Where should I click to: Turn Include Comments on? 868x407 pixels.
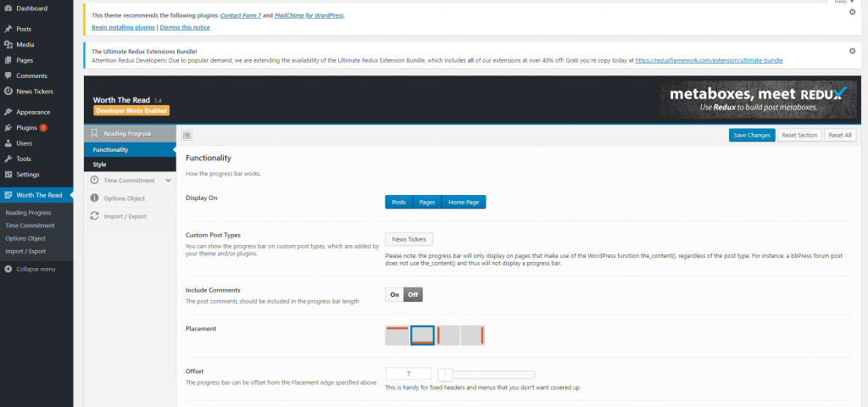point(394,295)
